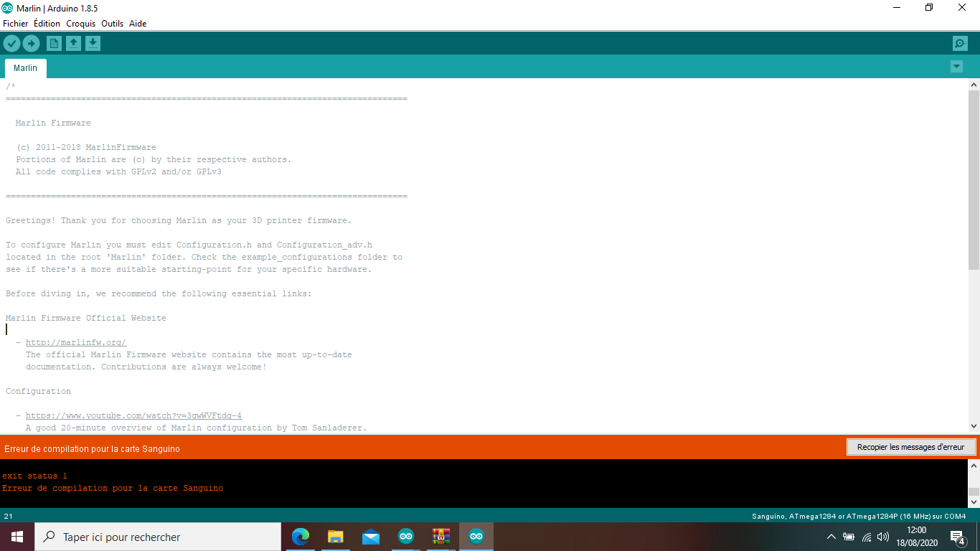Open the clock and date 18/08/2020
980x551 pixels.
[916, 537]
